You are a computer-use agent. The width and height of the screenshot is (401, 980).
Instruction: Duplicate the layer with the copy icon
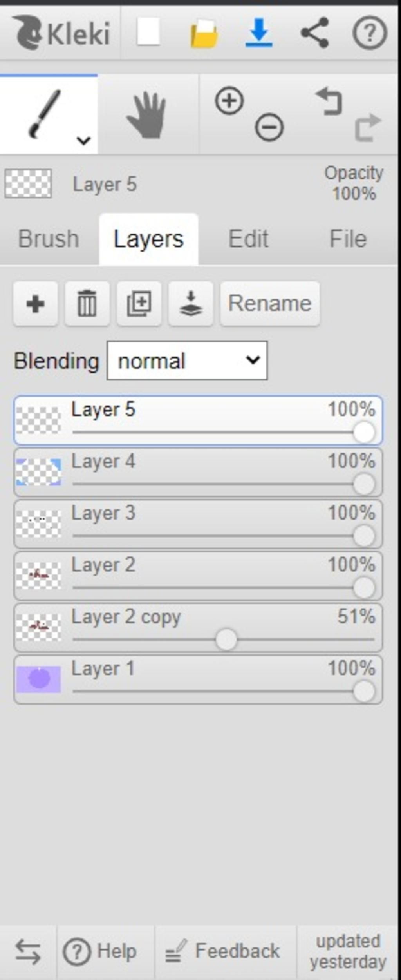pyautogui.click(x=139, y=304)
